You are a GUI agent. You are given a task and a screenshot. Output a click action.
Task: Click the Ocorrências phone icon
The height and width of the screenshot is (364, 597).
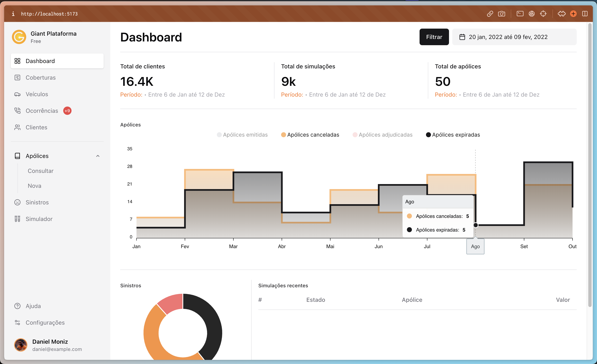17,111
